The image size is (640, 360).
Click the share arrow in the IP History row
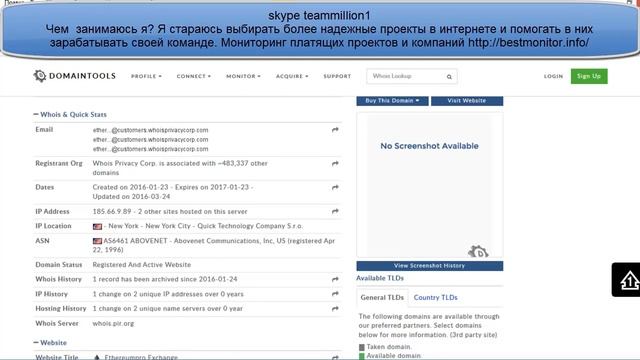pos(335,294)
